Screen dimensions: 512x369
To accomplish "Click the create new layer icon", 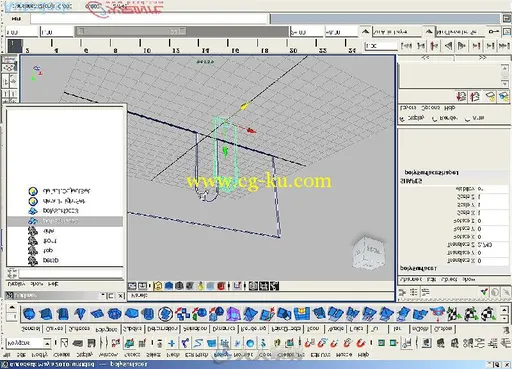I will click(x=490, y=97).
